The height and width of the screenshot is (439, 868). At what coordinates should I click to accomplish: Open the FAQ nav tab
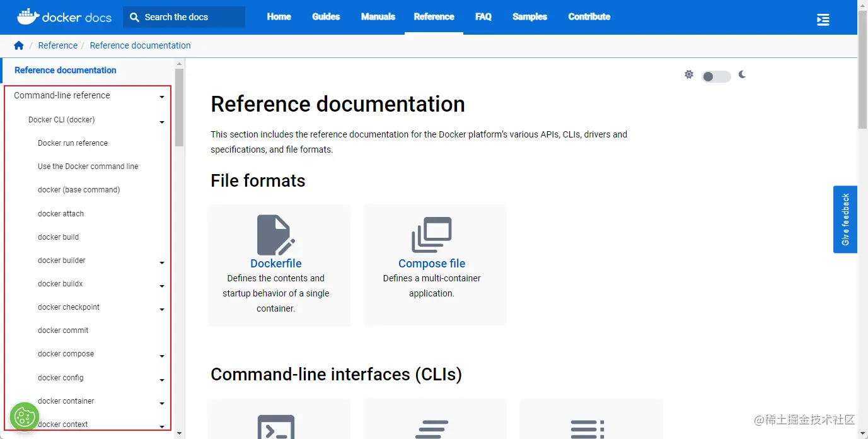(x=483, y=17)
